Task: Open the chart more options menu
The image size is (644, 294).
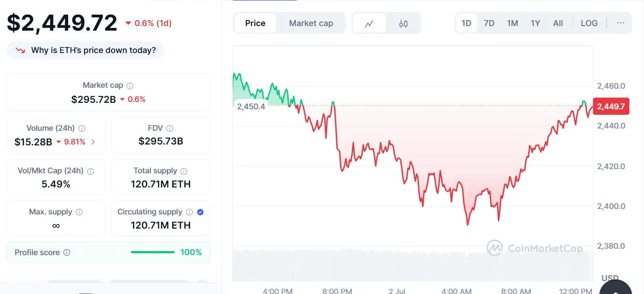Action: coord(620,23)
